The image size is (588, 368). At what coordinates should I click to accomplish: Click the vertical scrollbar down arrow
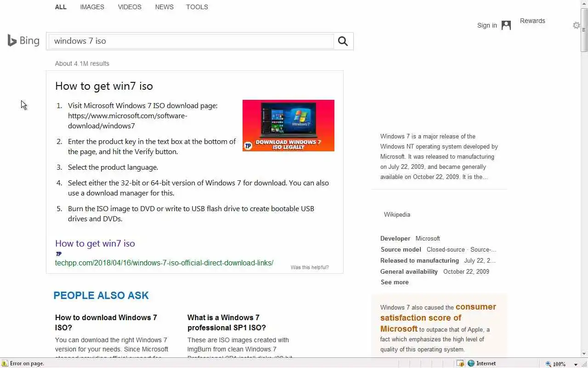(x=584, y=354)
